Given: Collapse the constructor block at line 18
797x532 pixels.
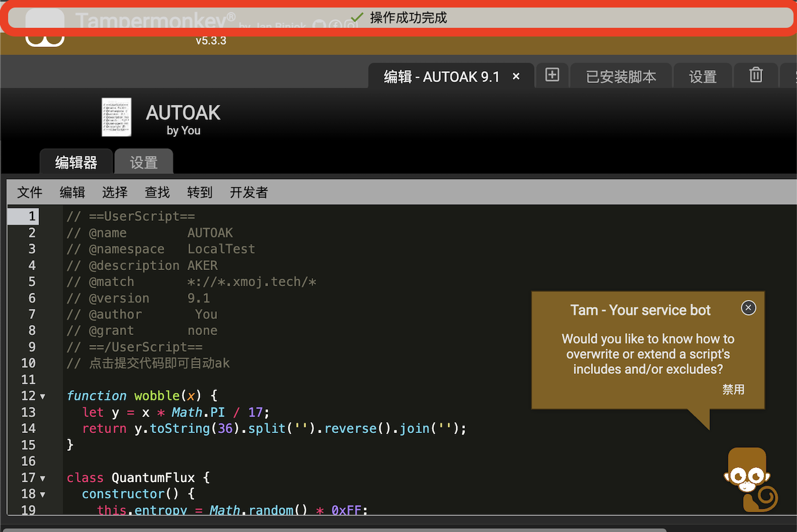Looking at the screenshot, I should coord(42,495).
